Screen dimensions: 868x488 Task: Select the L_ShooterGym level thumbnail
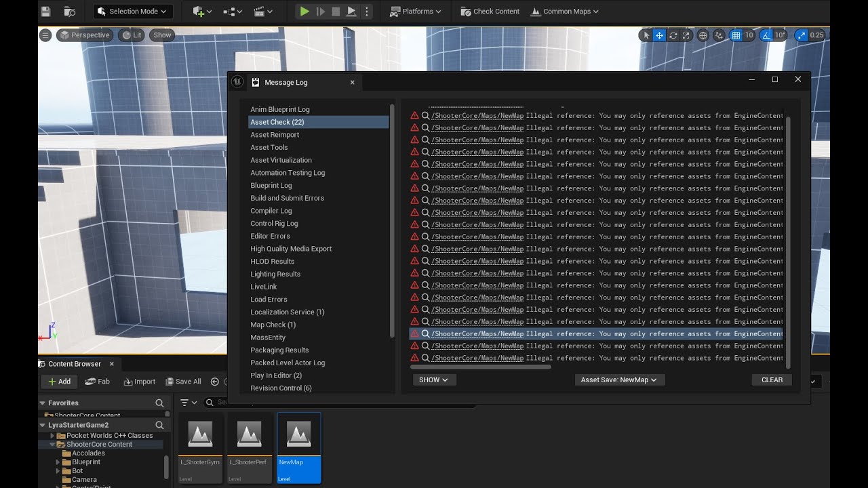(x=201, y=448)
